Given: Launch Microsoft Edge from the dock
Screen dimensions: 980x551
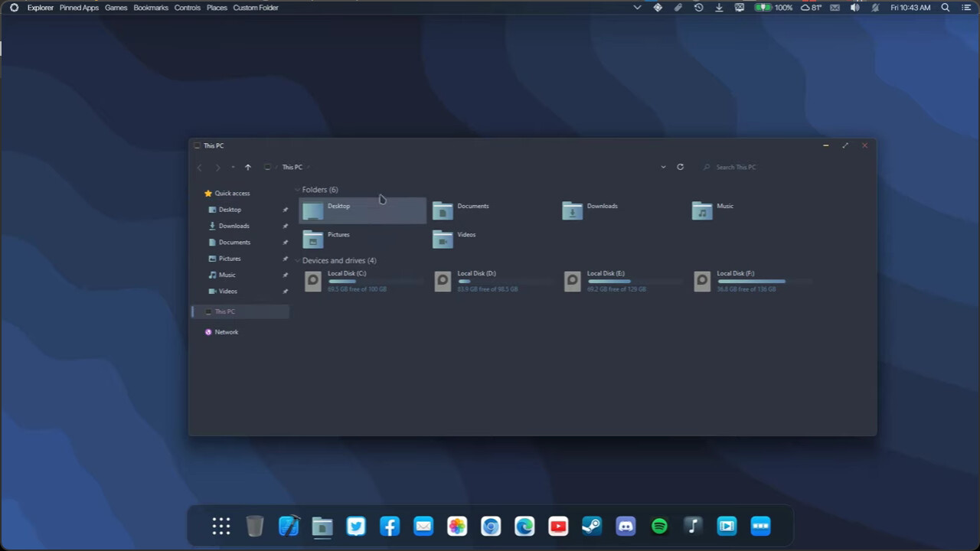Looking at the screenshot, I should pyautogui.click(x=524, y=526).
